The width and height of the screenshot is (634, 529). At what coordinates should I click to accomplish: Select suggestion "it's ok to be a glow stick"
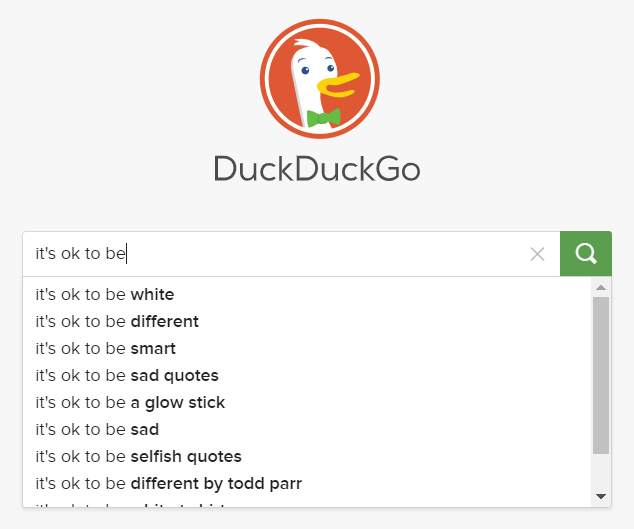307,402
